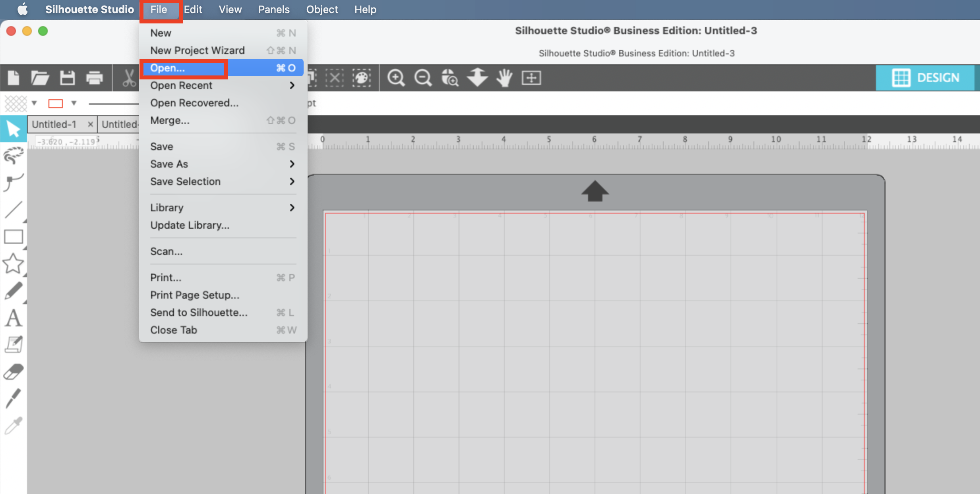980x494 pixels.
Task: Open the Panels menu
Action: [274, 10]
